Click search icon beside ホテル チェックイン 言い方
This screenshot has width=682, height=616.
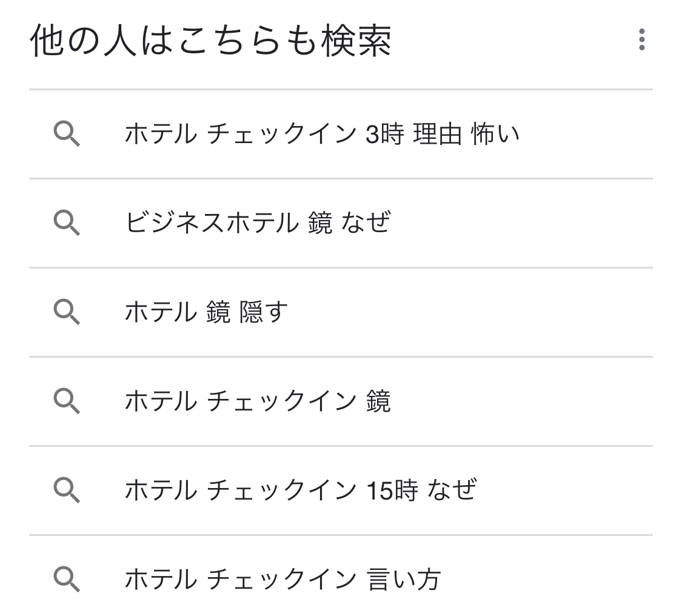click(67, 579)
